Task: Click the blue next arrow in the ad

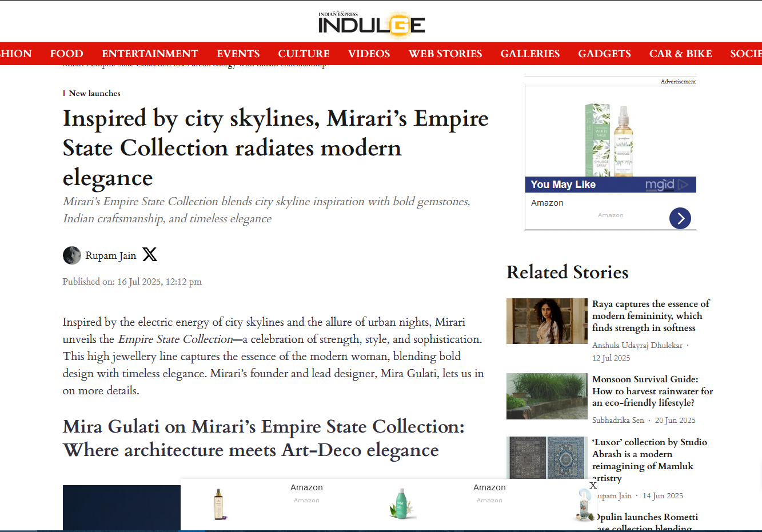Action: point(680,218)
